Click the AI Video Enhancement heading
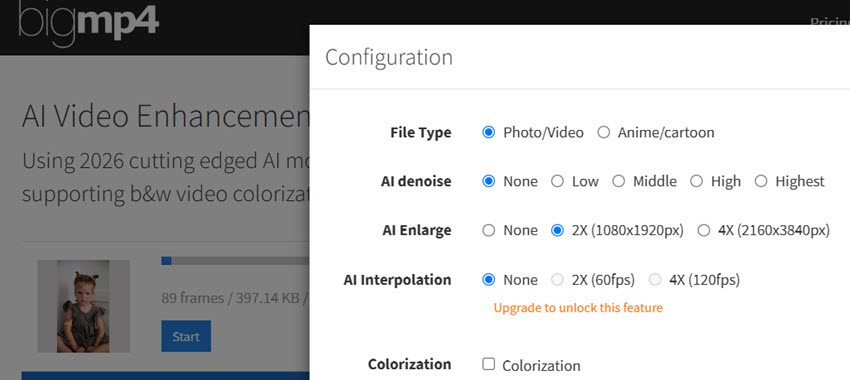This screenshot has height=380, width=850. coord(165,116)
